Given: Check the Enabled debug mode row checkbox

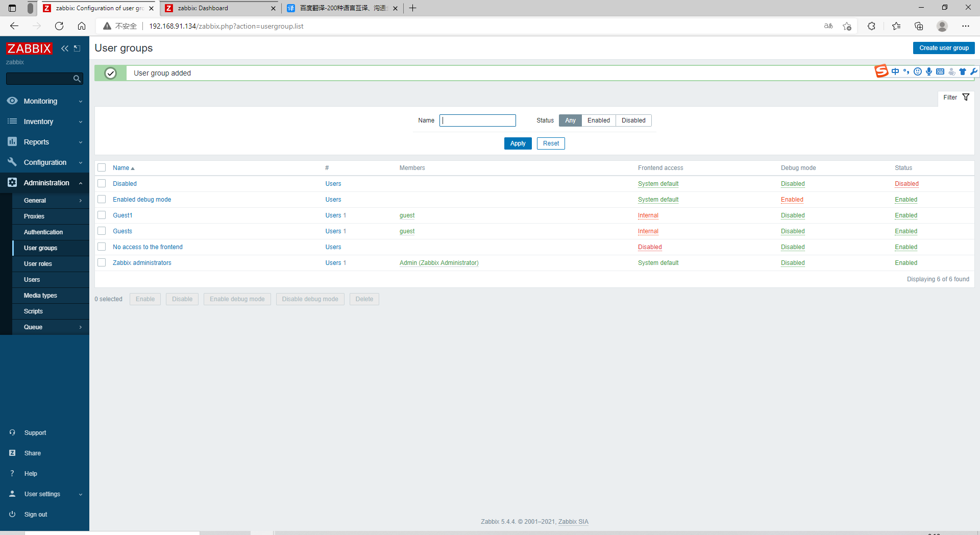Looking at the screenshot, I should [102, 199].
